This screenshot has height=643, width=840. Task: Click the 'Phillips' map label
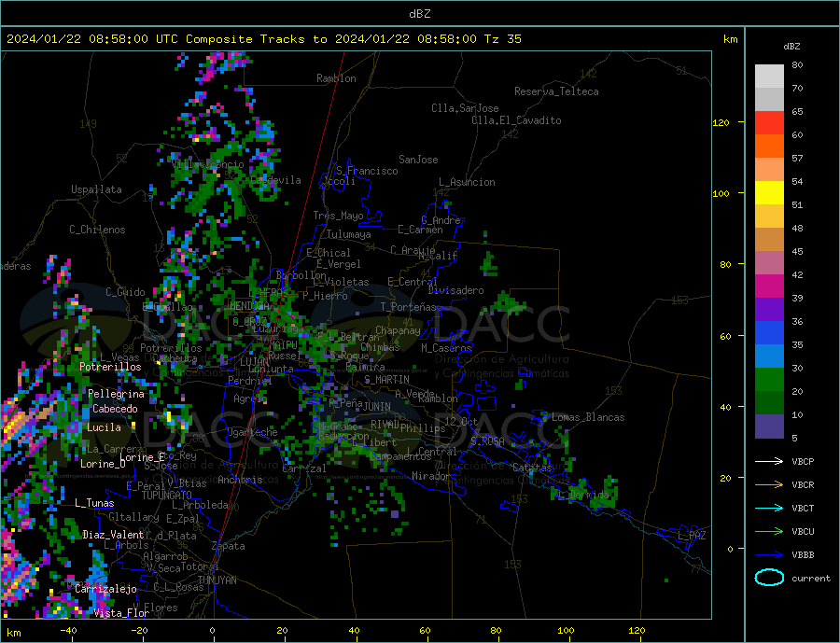pos(423,428)
